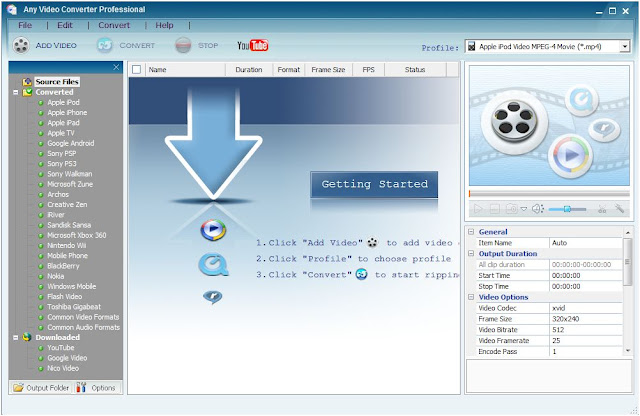Select Google Android in the tree
This screenshot has height=416, width=640.
[71, 143]
